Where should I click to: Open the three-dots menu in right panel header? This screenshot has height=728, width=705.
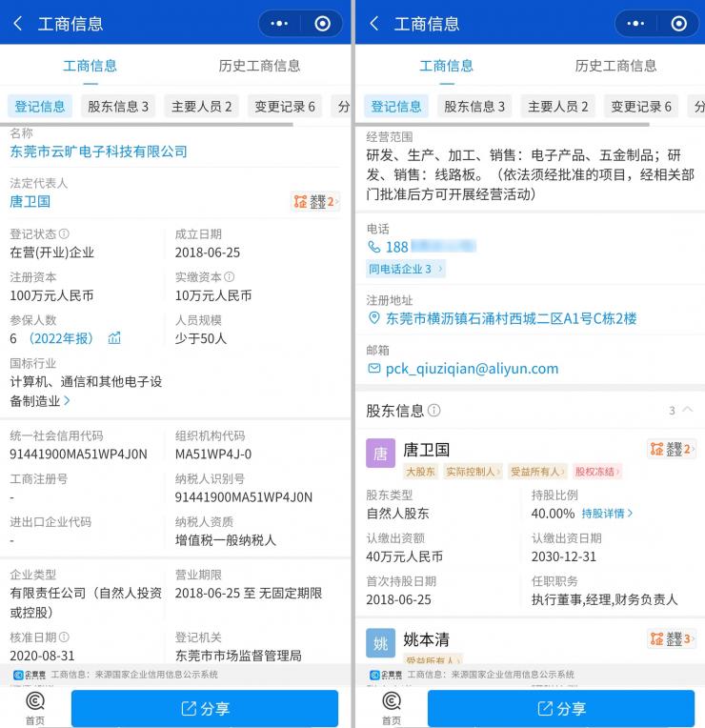pos(635,24)
